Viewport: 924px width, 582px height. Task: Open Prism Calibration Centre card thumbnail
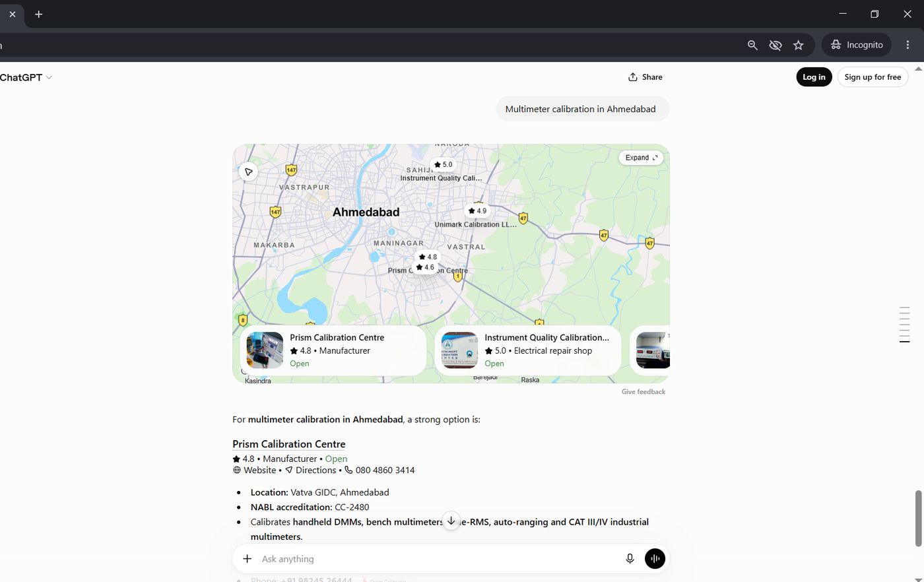pyautogui.click(x=265, y=350)
